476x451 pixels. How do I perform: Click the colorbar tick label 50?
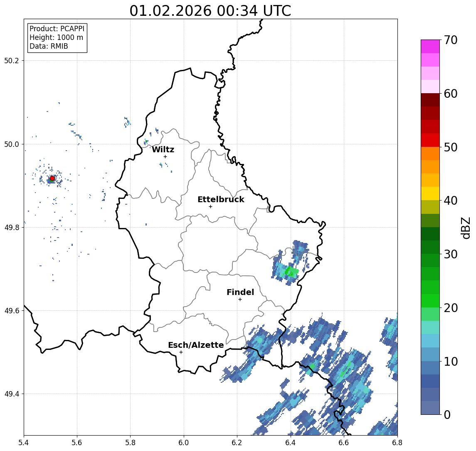(x=451, y=147)
